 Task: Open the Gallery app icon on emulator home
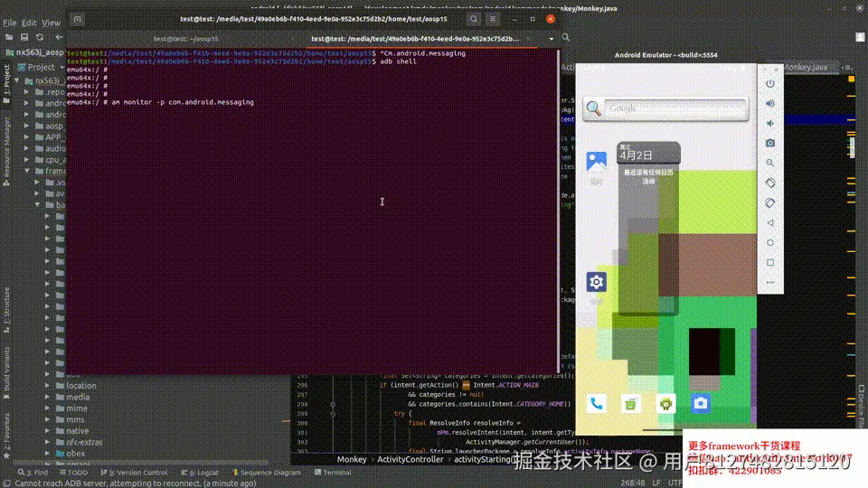(x=596, y=162)
